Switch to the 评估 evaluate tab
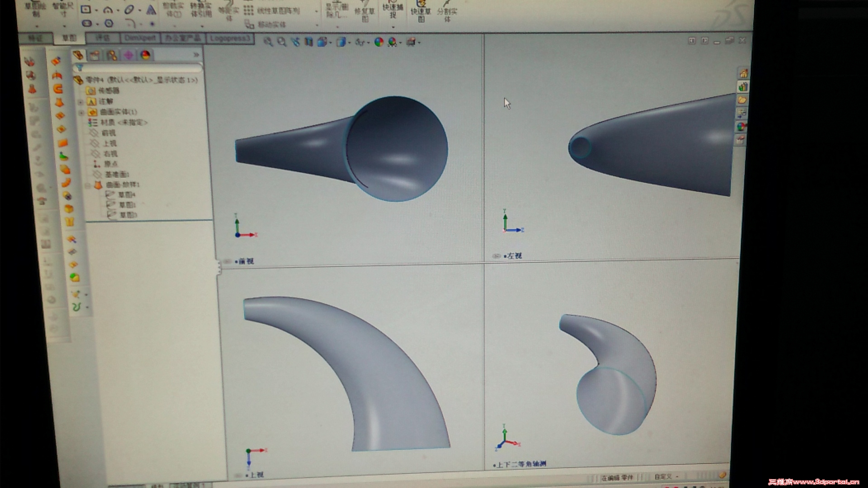The height and width of the screenshot is (488, 868). [103, 38]
